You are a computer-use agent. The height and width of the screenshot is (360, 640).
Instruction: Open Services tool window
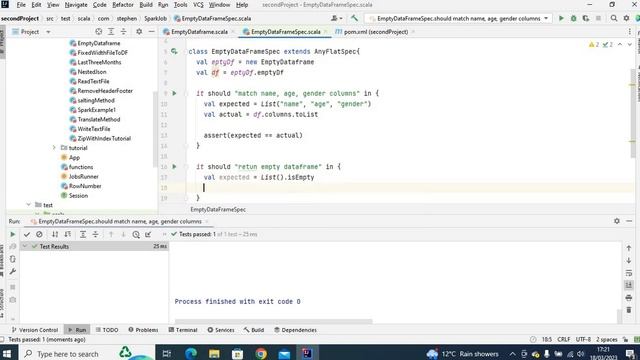221,330
